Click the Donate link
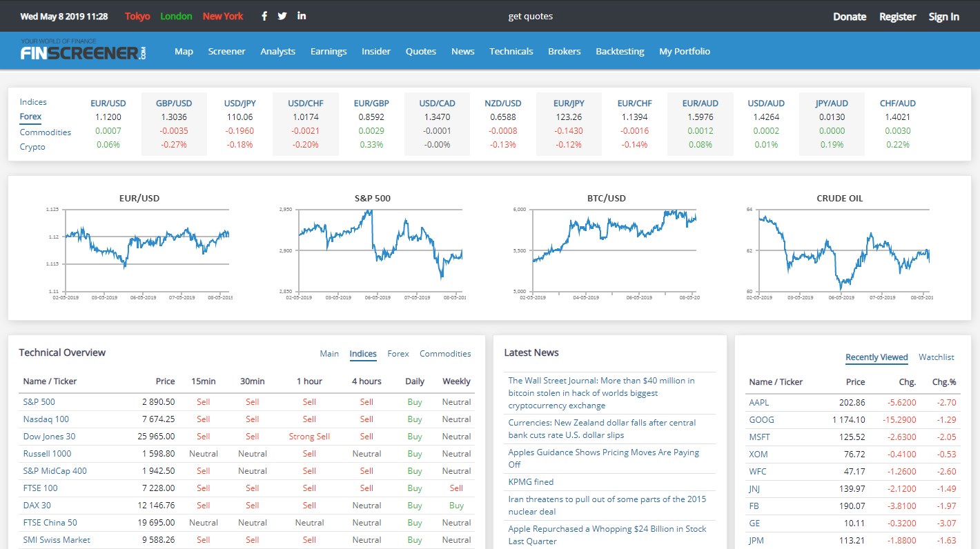This screenshot has height=549, width=980. (x=850, y=17)
